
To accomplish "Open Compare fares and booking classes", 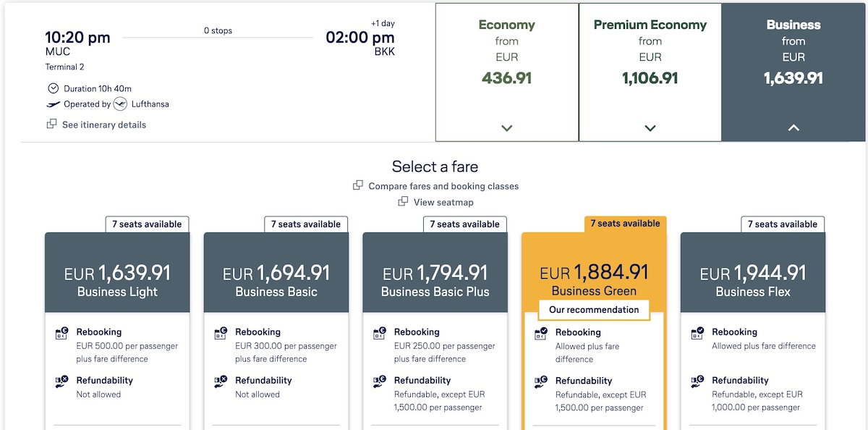I will click(x=443, y=186).
